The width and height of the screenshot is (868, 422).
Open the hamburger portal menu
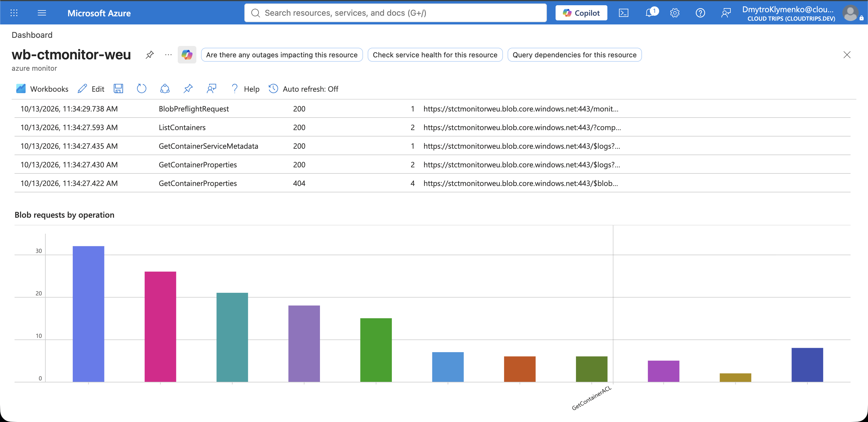[42, 13]
